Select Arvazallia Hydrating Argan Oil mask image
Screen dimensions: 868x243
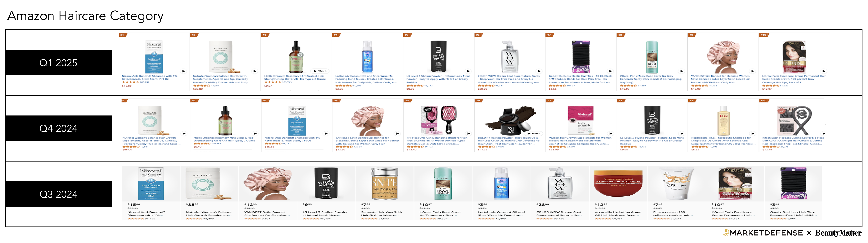click(x=618, y=184)
